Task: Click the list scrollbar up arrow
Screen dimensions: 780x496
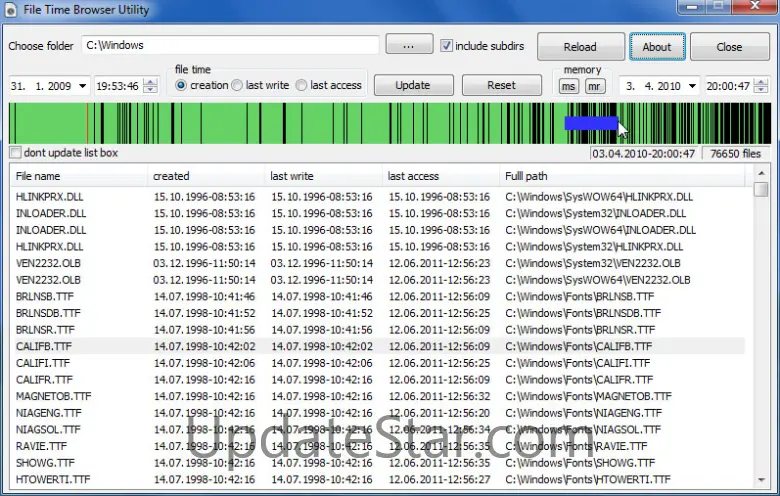Action: [x=761, y=173]
